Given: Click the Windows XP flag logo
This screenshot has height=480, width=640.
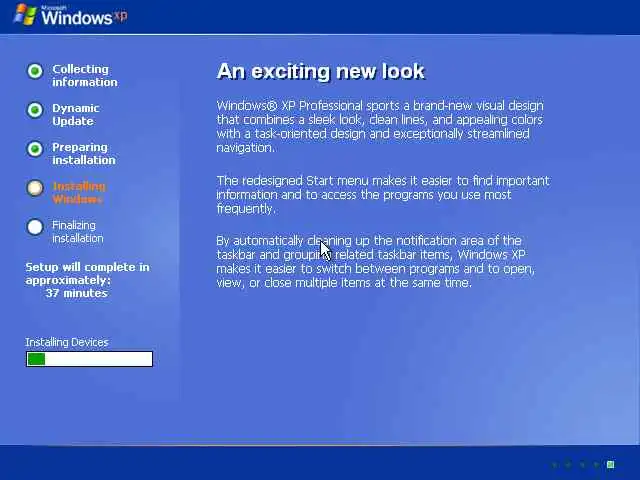Looking at the screenshot, I should tap(25, 15).
